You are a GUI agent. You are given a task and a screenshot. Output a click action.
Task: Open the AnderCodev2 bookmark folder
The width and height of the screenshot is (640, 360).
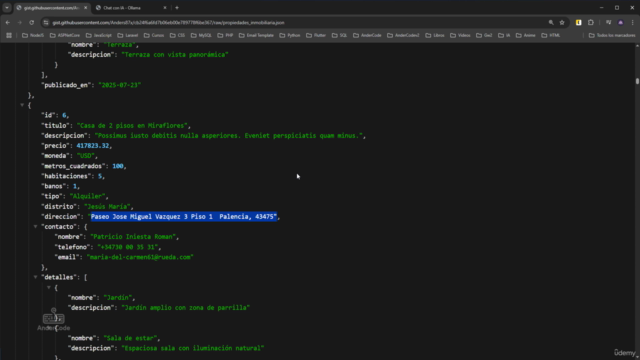point(403,36)
